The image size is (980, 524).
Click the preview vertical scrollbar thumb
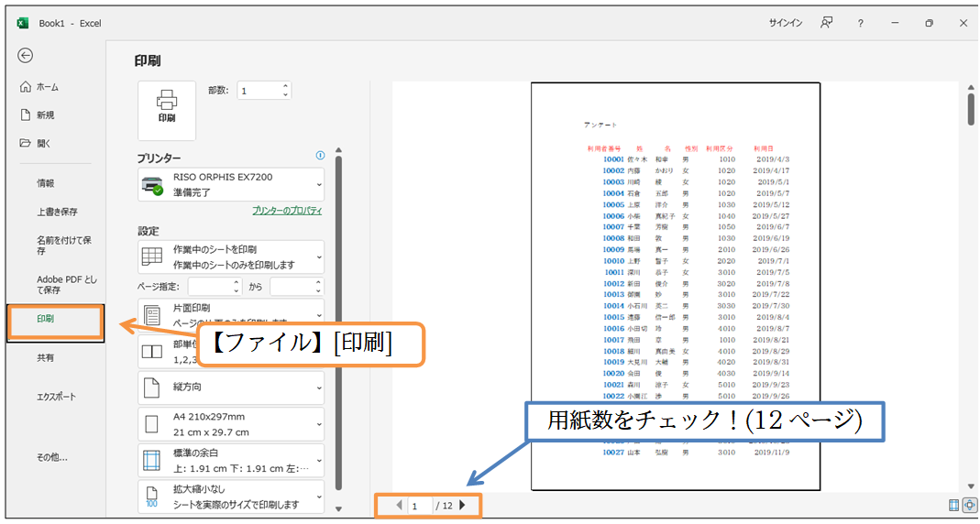[971, 109]
